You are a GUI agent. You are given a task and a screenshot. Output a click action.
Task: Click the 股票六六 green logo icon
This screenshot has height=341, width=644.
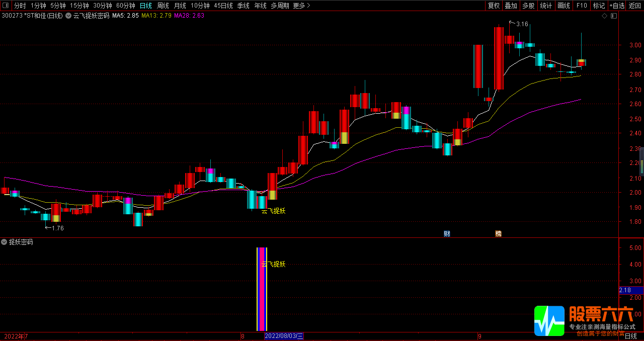click(549, 321)
